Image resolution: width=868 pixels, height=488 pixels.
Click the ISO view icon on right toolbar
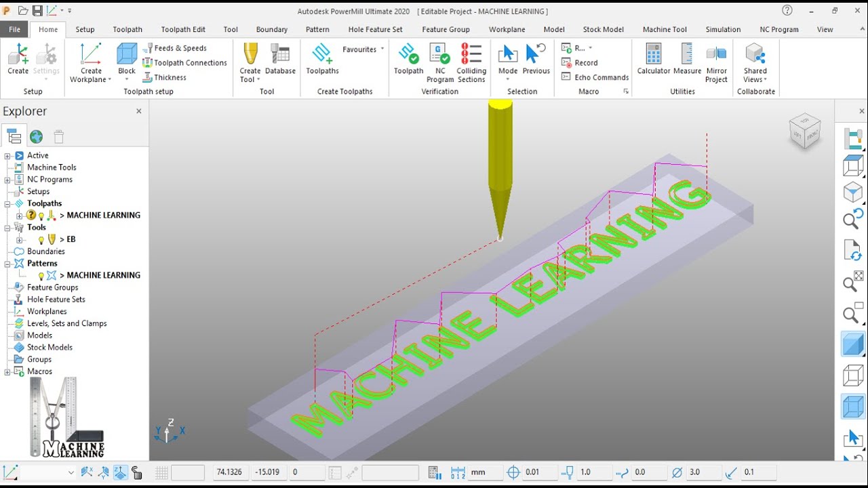click(853, 192)
